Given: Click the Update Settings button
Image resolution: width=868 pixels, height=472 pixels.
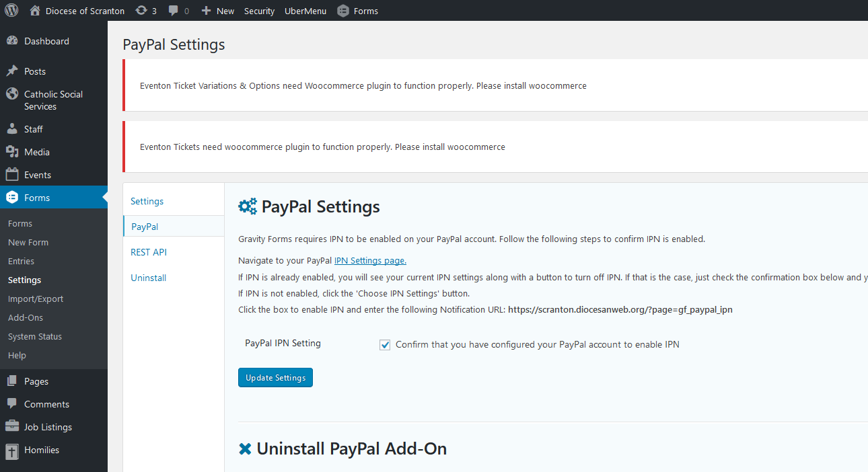Looking at the screenshot, I should [275, 378].
